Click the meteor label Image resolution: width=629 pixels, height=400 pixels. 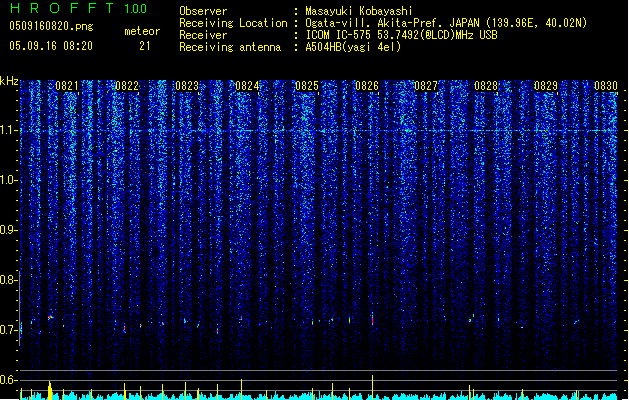[142, 31]
